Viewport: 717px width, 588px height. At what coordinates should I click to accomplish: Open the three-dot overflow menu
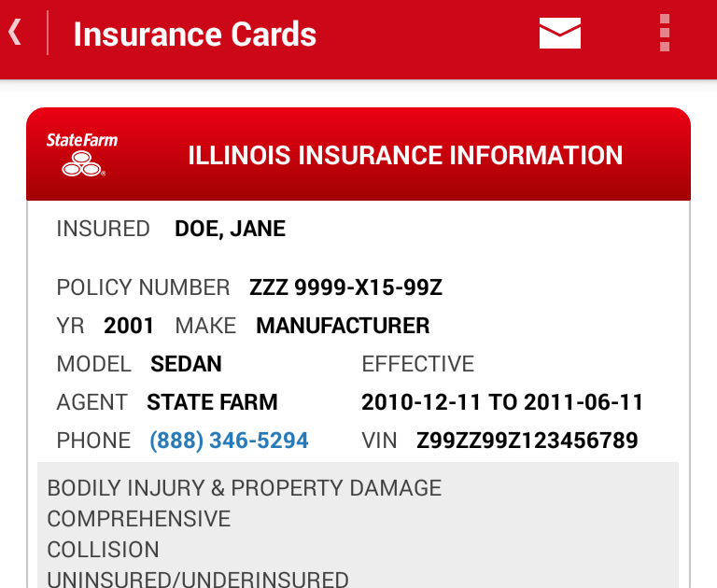(x=664, y=34)
